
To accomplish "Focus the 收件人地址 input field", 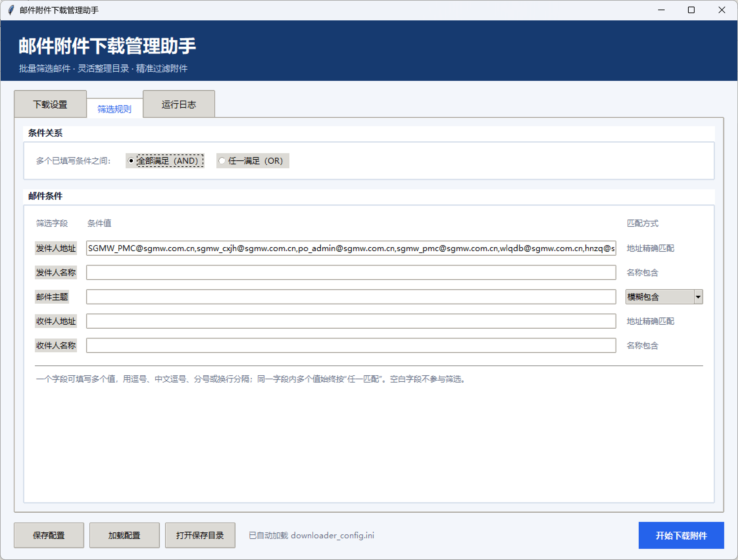I will click(x=351, y=321).
